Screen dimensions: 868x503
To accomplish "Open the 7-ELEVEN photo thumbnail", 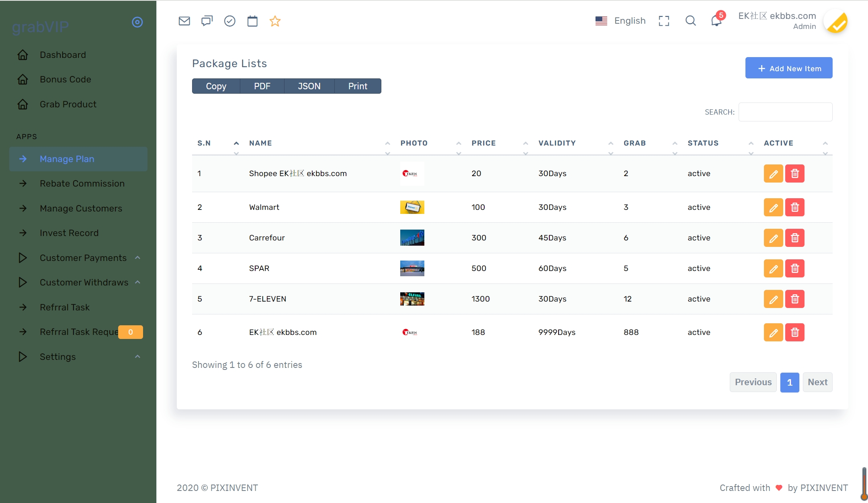I will 412,299.
